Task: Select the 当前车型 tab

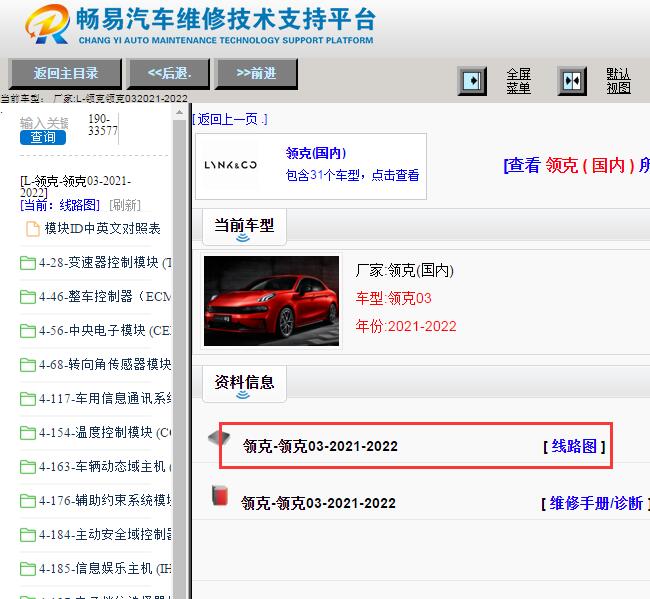Action: coord(244,226)
